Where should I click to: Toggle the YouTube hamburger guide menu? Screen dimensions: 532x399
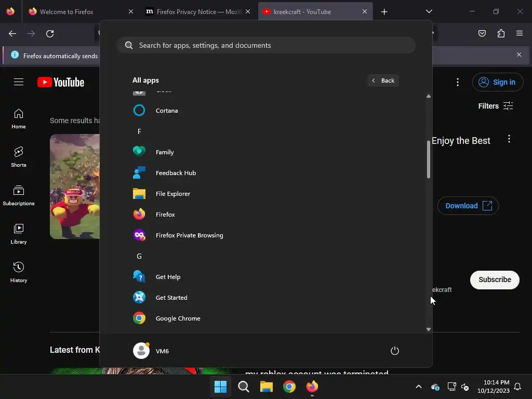tap(19, 82)
